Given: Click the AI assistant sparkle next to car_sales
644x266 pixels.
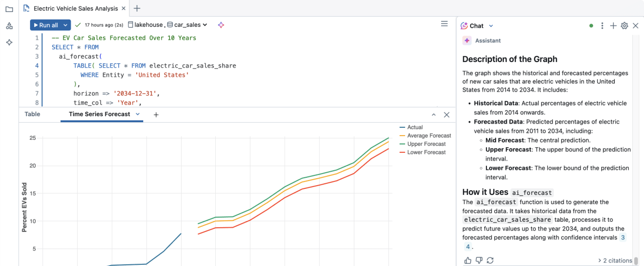Looking at the screenshot, I should [221, 25].
